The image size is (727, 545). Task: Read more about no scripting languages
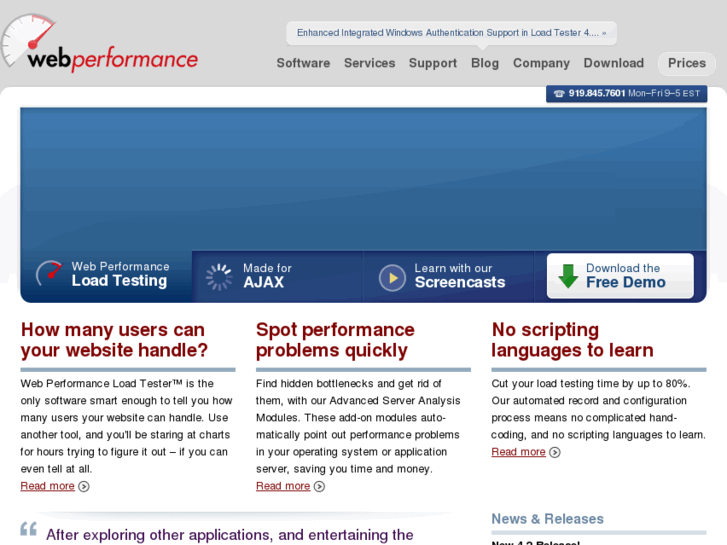coord(518,452)
